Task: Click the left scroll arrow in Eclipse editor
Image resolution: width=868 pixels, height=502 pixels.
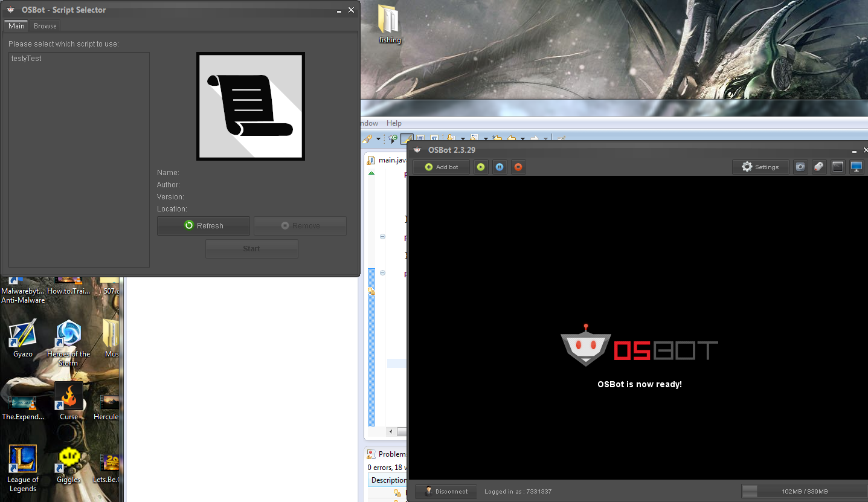Action: click(391, 432)
